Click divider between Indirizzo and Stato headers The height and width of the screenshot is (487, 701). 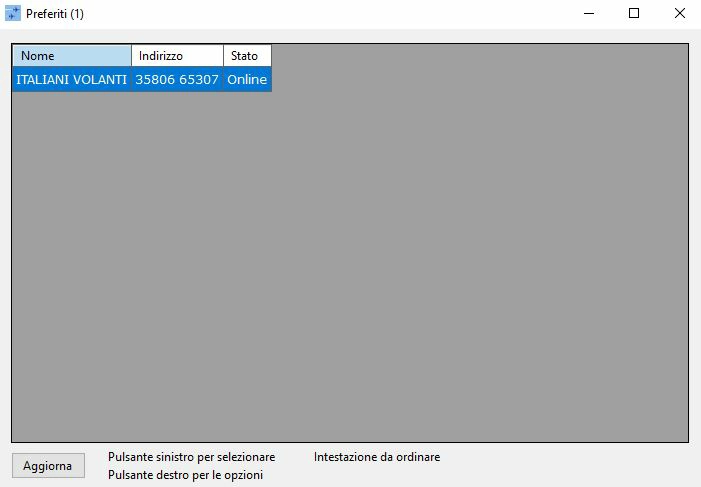tap(223, 56)
